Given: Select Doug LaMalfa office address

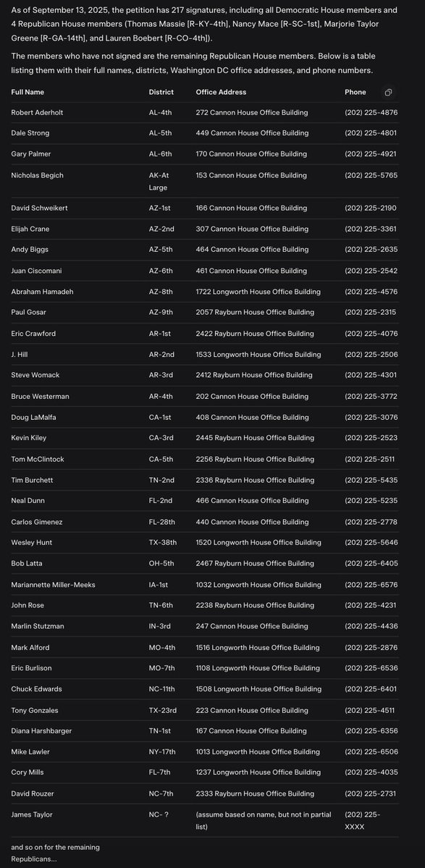Looking at the screenshot, I should (x=251, y=418).
